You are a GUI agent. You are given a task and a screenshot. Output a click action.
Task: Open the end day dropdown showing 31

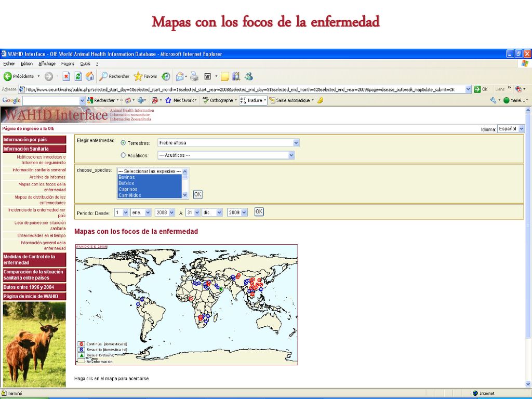click(x=193, y=212)
